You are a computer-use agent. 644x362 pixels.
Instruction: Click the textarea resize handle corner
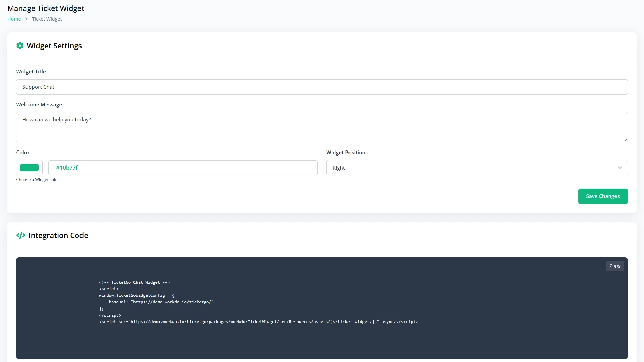tap(626, 140)
